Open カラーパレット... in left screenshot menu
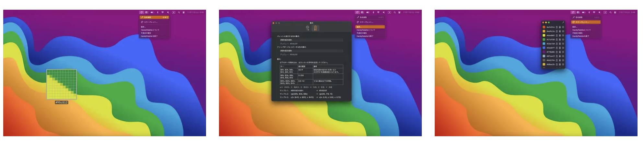This screenshot has height=144, width=644. click(x=154, y=22)
